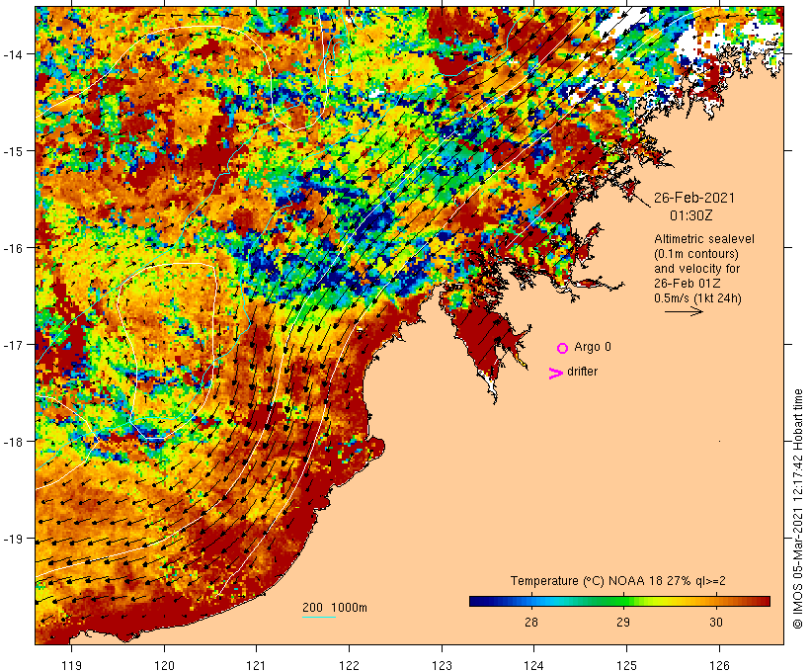Click the magenta Argo circle legend marker
This screenshot has width=810, height=672.
(x=563, y=349)
